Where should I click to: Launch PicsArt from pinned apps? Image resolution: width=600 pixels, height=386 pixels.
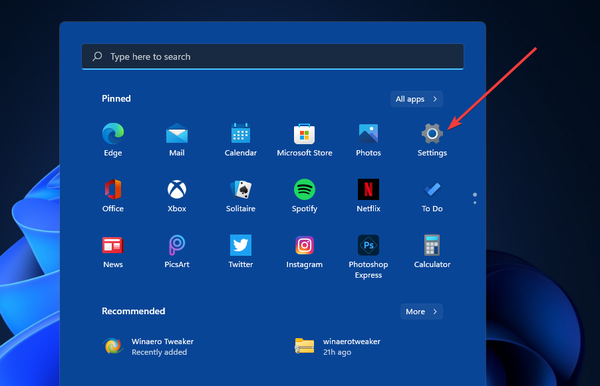pos(177,251)
